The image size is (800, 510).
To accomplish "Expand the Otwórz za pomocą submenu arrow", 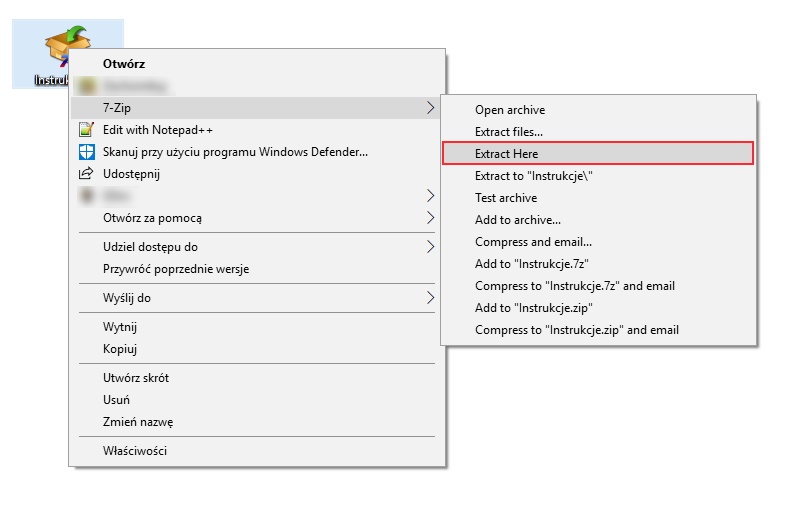I will [x=431, y=218].
